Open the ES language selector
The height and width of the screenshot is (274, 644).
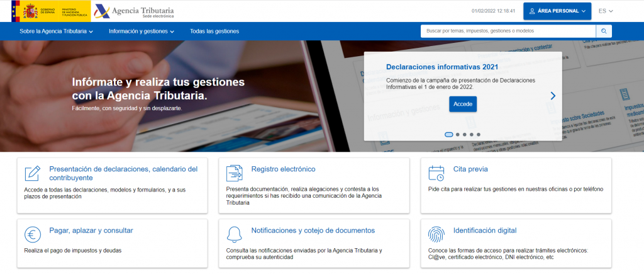pos(606,11)
